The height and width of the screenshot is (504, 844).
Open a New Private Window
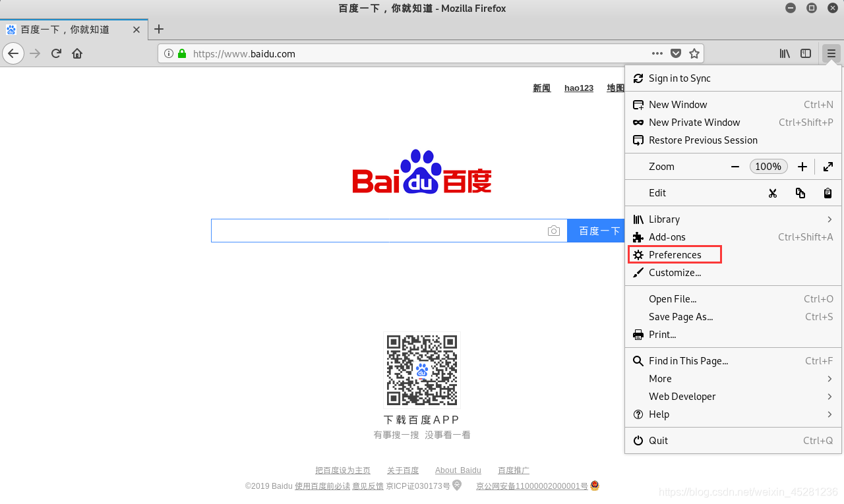(733, 123)
